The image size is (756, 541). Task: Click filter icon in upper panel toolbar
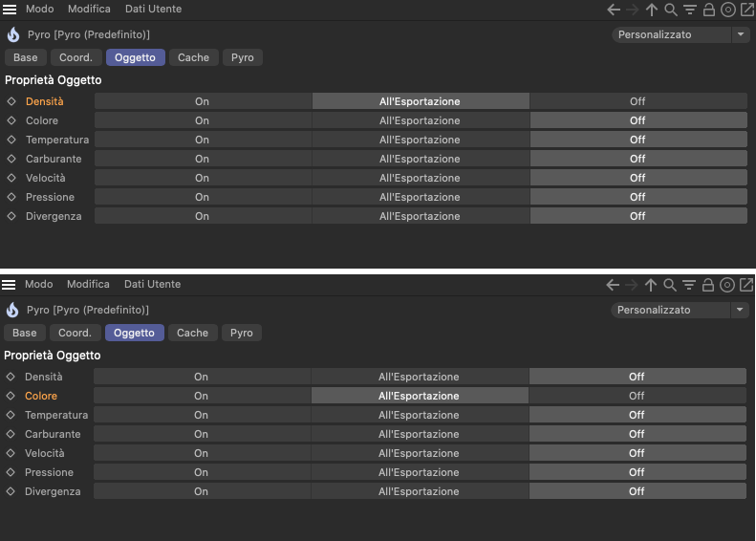[x=690, y=10]
